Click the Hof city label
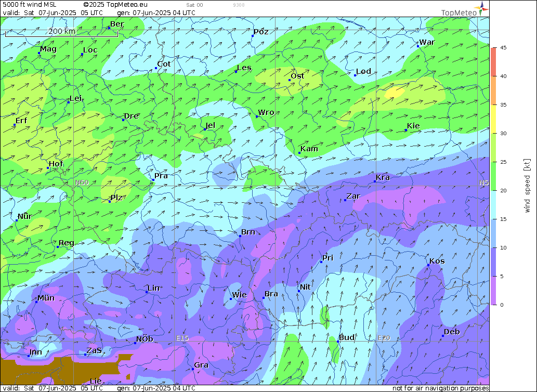 tap(56, 164)
